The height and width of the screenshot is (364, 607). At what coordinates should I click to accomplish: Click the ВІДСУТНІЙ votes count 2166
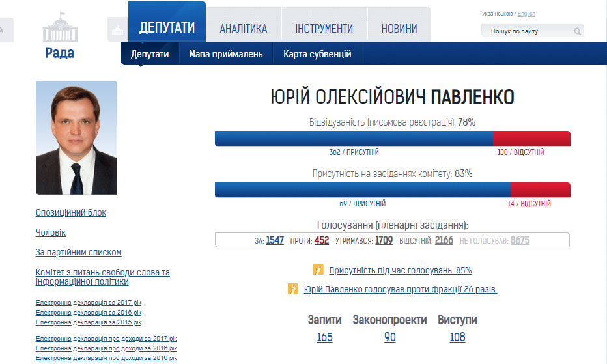(x=444, y=240)
